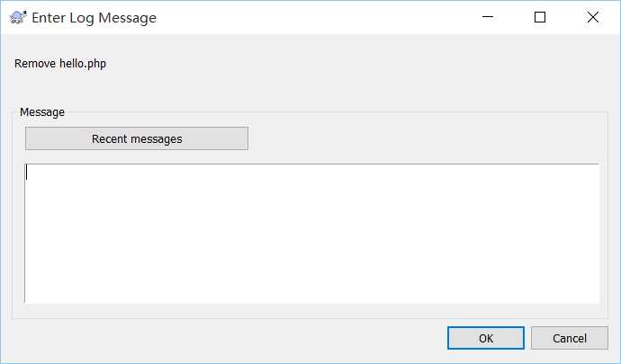Image resolution: width=621 pixels, height=364 pixels.
Task: Open the Recent messages list
Action: (137, 138)
